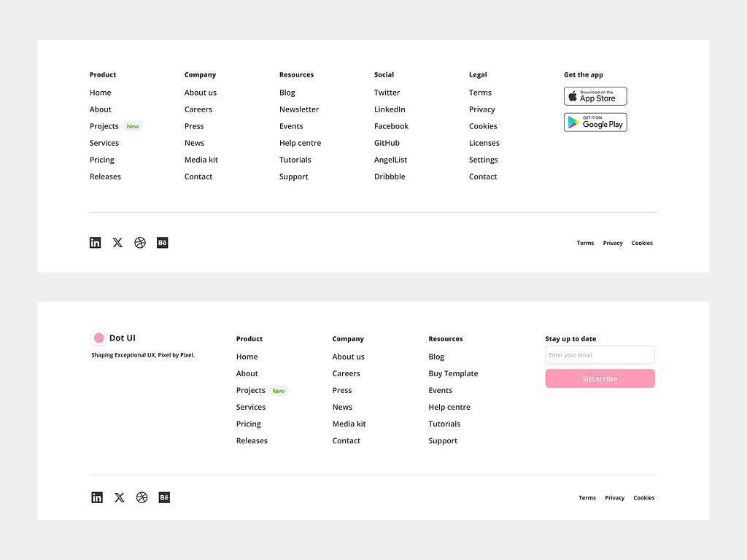Open Tutorials in the top footer Resources column
The image size is (747, 560).
click(295, 160)
